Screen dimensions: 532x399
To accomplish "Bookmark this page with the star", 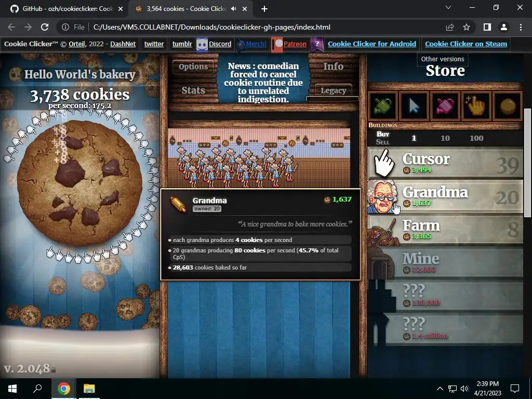I will pos(467,27).
